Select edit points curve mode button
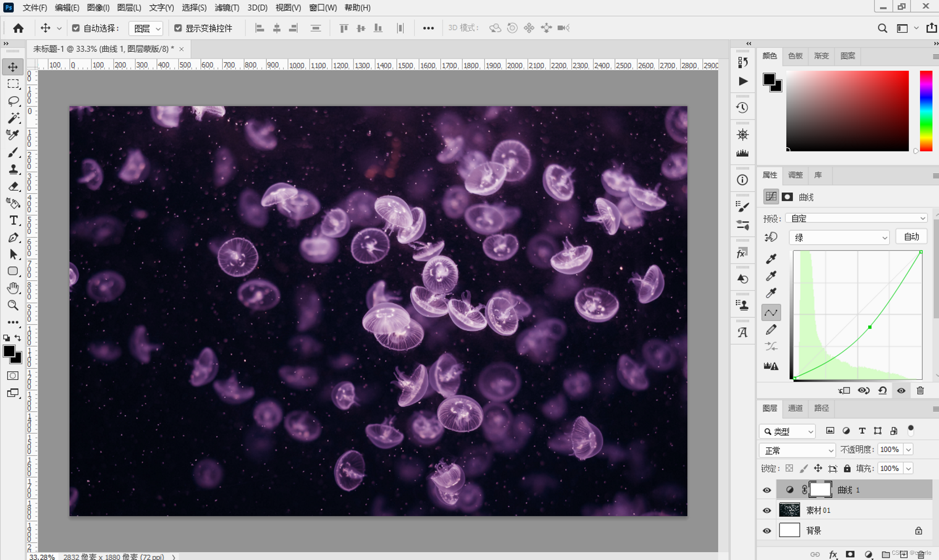The image size is (939, 560). click(771, 313)
